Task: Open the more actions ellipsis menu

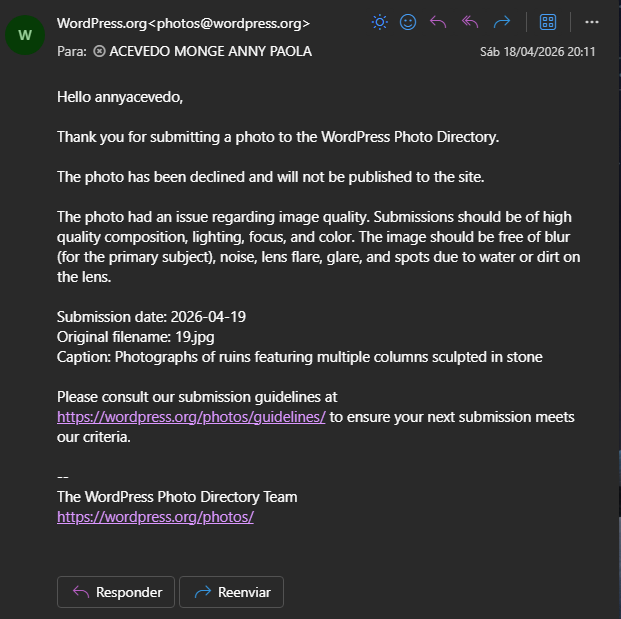Action: [591, 22]
